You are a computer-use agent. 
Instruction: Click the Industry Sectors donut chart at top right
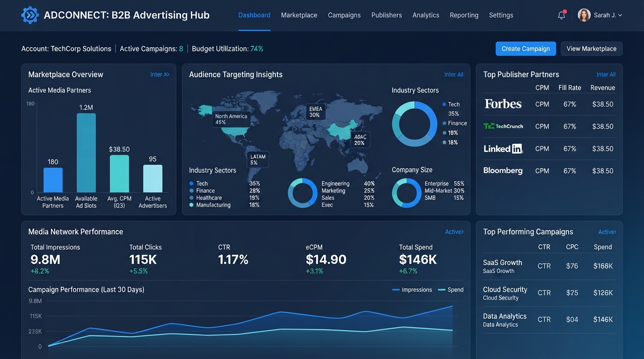414,124
